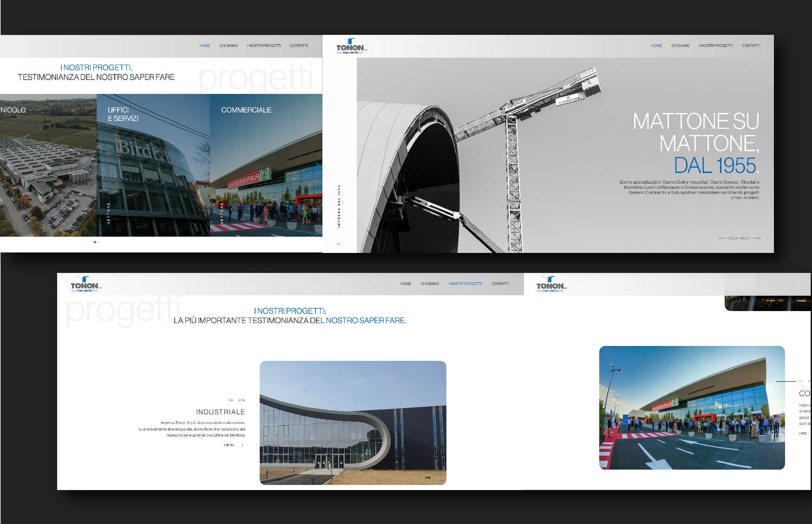Open LinkedIn via the sidebar 'in' icon
This screenshot has width=812, height=524.
[x=338, y=243]
